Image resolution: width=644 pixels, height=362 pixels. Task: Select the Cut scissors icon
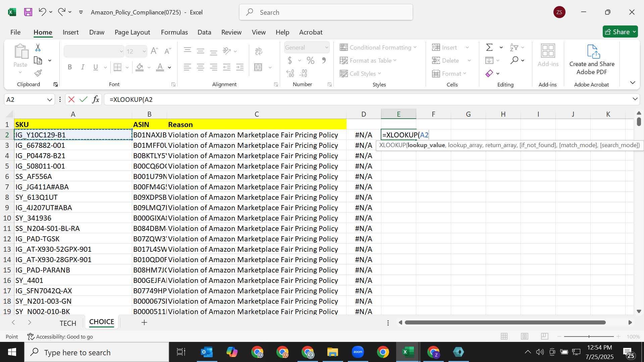click(x=38, y=48)
